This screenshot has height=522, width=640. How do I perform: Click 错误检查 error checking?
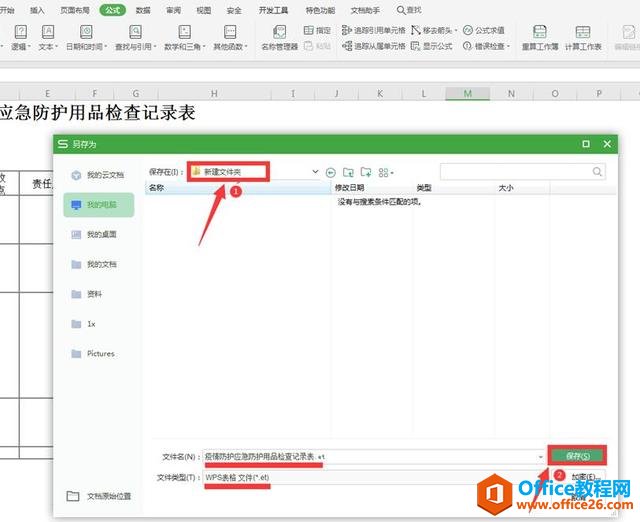click(484, 46)
